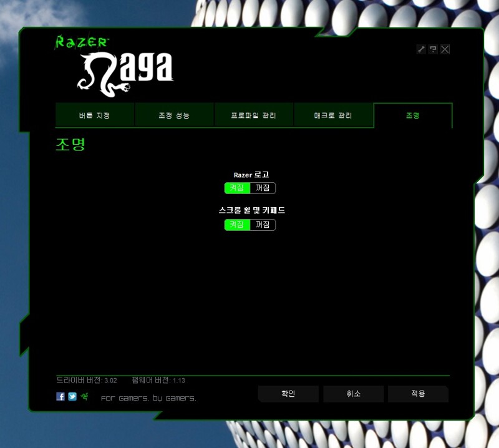Click the driver version 3.02 text
The height and width of the screenshot is (448, 499).
87,380
